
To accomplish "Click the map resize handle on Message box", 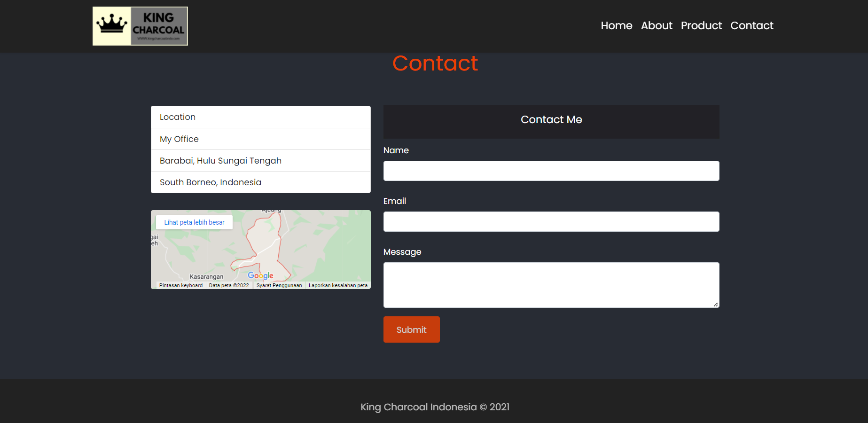I will (x=715, y=304).
